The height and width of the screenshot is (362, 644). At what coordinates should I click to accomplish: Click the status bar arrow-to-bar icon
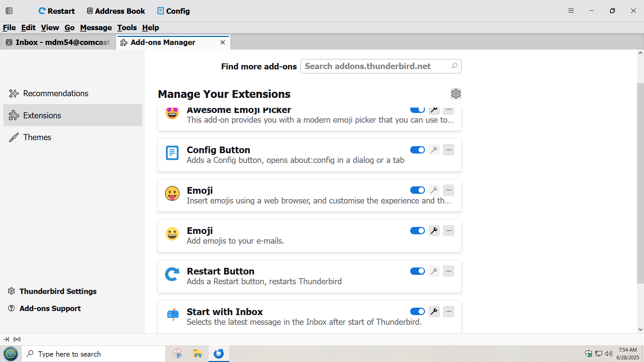(6, 339)
